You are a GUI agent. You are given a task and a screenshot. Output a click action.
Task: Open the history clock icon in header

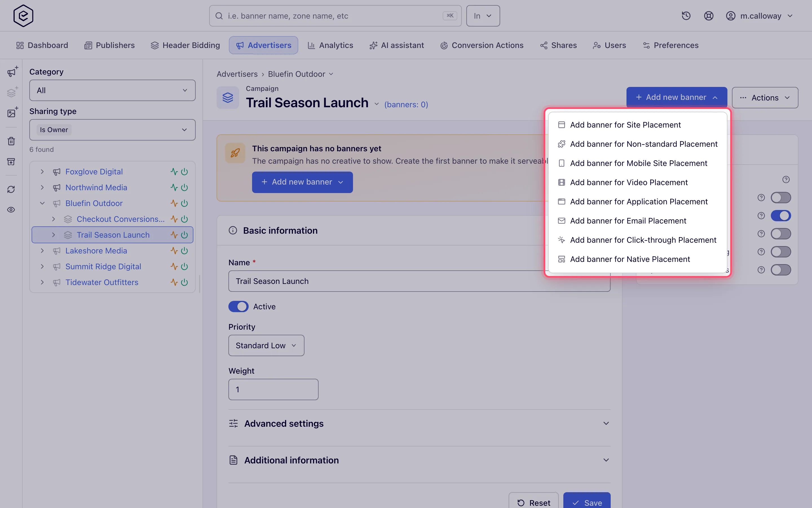[x=686, y=16]
